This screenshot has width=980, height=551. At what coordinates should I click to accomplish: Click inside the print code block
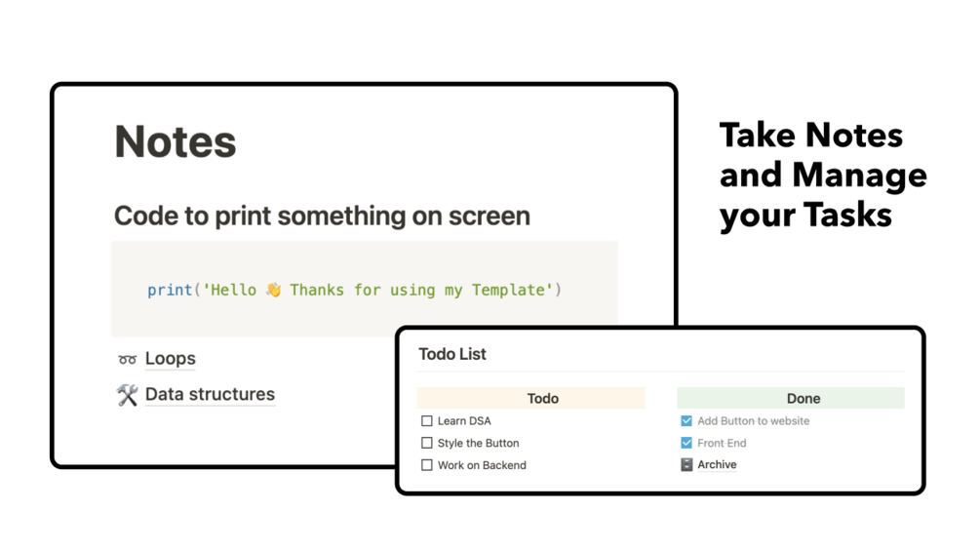(x=365, y=290)
